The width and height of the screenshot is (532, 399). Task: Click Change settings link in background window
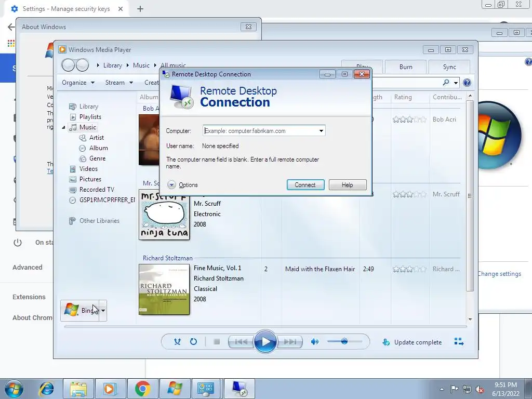tap(499, 274)
